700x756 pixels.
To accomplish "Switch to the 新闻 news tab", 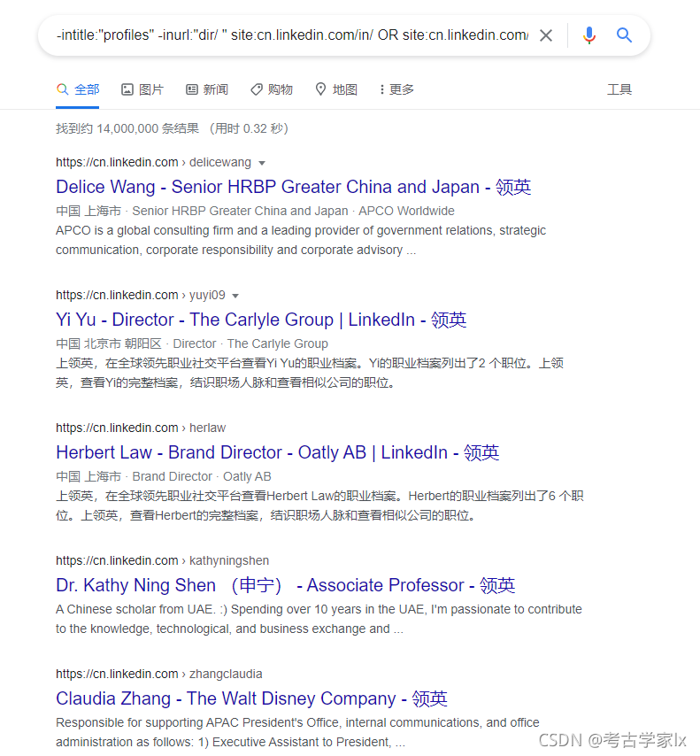I will tap(207, 89).
